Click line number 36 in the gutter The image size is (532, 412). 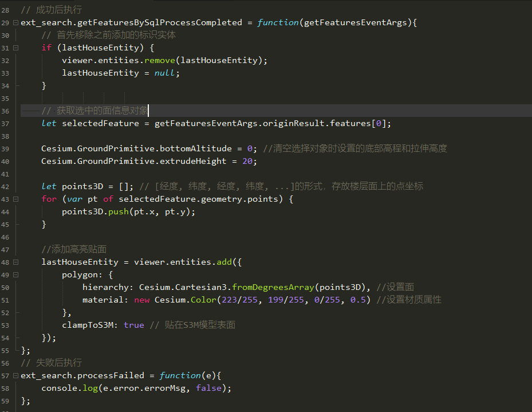[5, 111]
